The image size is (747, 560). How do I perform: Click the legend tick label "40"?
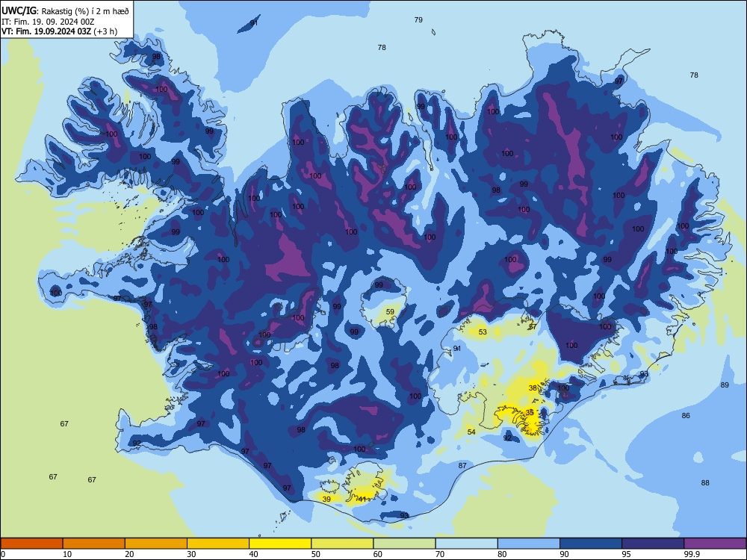[253, 554]
